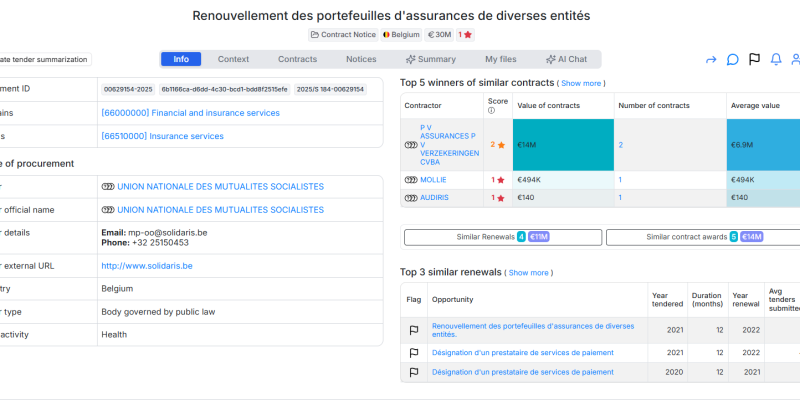Open the first UNION NATIONALE DES MUTUALITES SOCIALISTES link
The height and width of the screenshot is (400, 800).
tap(220, 187)
